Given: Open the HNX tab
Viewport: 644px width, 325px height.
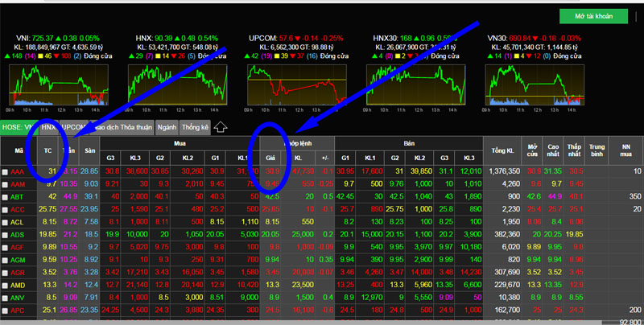Looking at the screenshot, I should [x=48, y=127].
